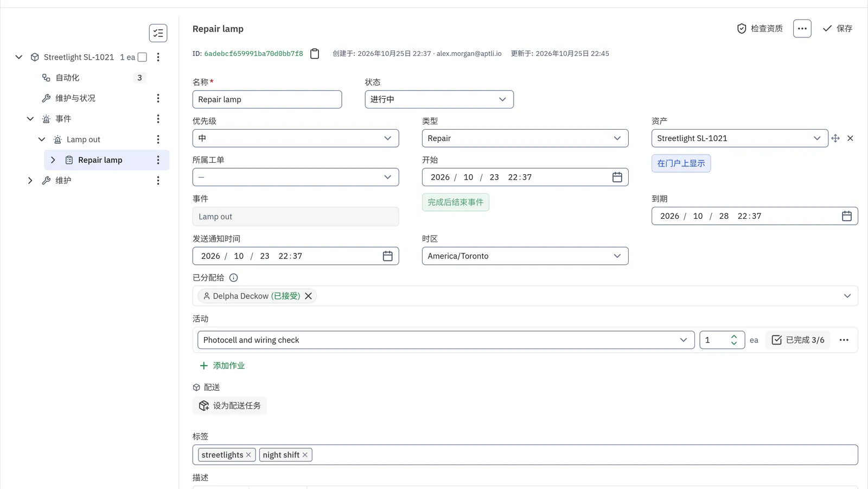Open the 优先级 dropdown
The image size is (868, 489).
click(x=296, y=138)
